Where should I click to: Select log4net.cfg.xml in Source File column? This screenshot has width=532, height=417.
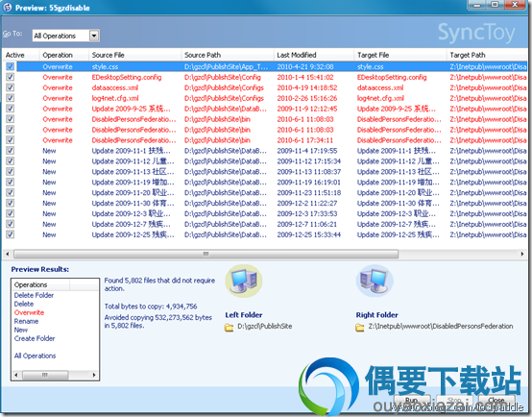click(x=115, y=98)
